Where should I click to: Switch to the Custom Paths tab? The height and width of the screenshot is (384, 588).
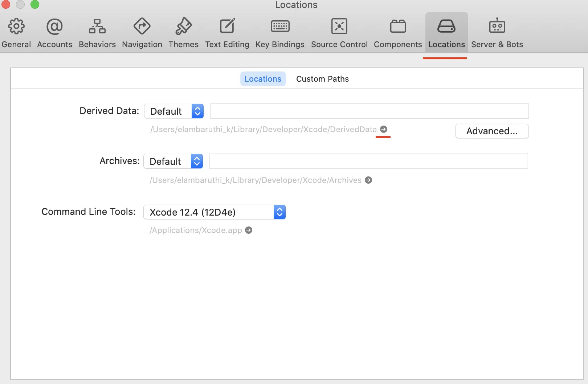(x=322, y=79)
